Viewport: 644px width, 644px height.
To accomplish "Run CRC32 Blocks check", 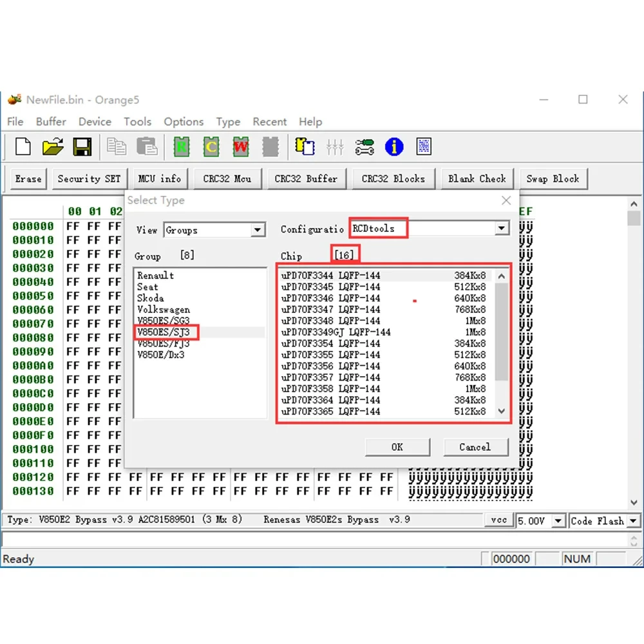I will coord(393,178).
